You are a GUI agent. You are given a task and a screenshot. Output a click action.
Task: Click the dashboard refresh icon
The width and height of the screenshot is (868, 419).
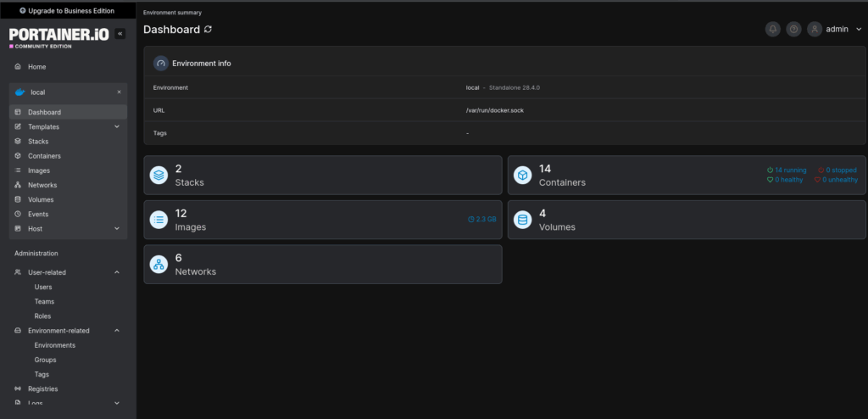[x=209, y=30]
